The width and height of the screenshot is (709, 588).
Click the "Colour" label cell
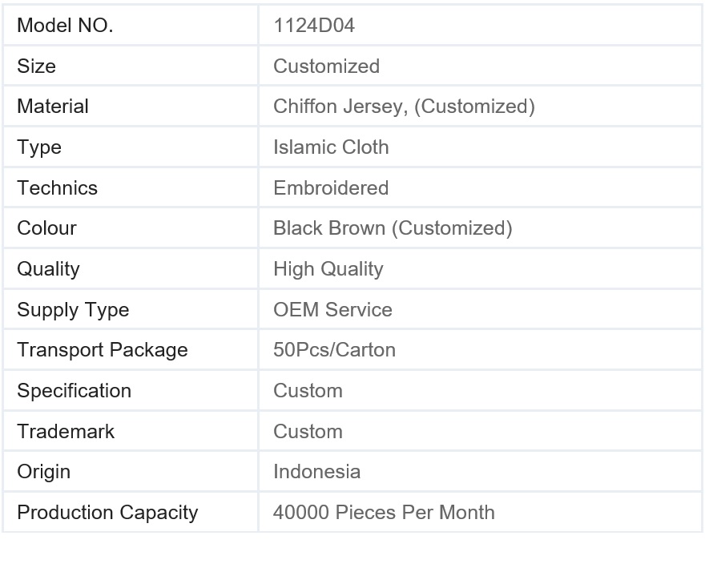coord(46,228)
